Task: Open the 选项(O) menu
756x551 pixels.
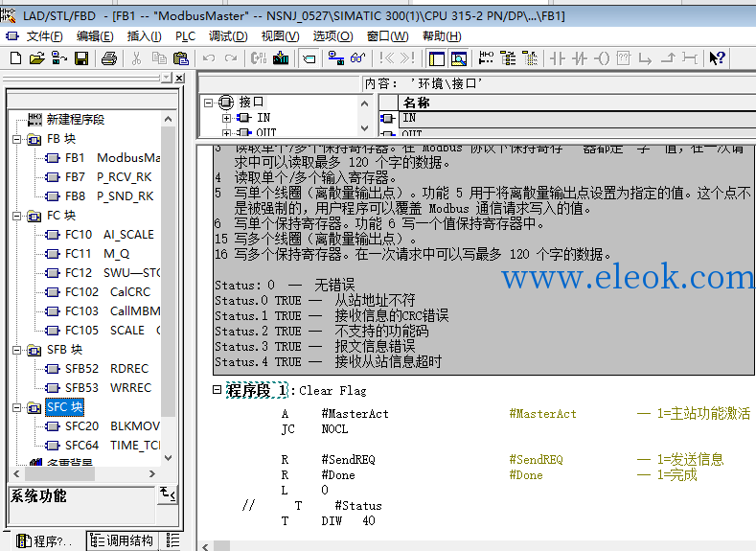Action: (332, 36)
